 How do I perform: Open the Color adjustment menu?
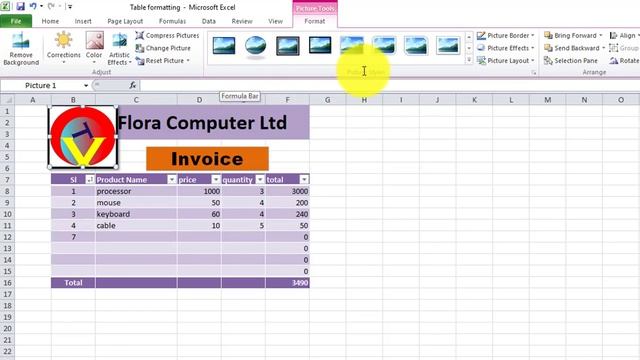coord(94,48)
